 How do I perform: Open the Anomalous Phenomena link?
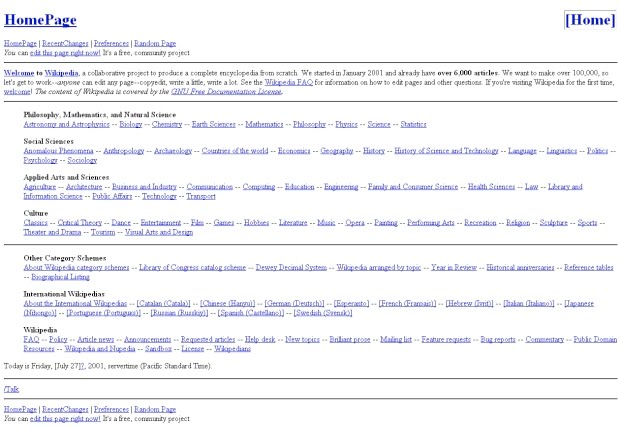[x=59, y=151]
